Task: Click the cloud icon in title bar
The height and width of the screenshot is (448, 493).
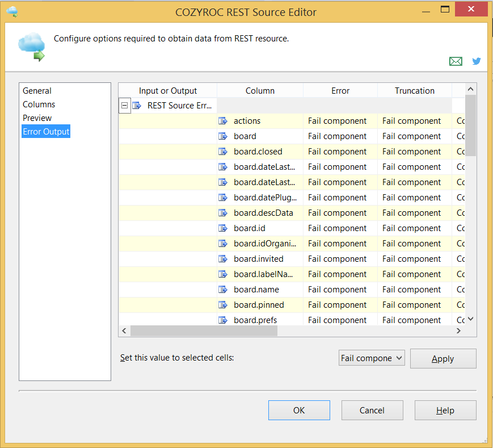Action: (12, 12)
